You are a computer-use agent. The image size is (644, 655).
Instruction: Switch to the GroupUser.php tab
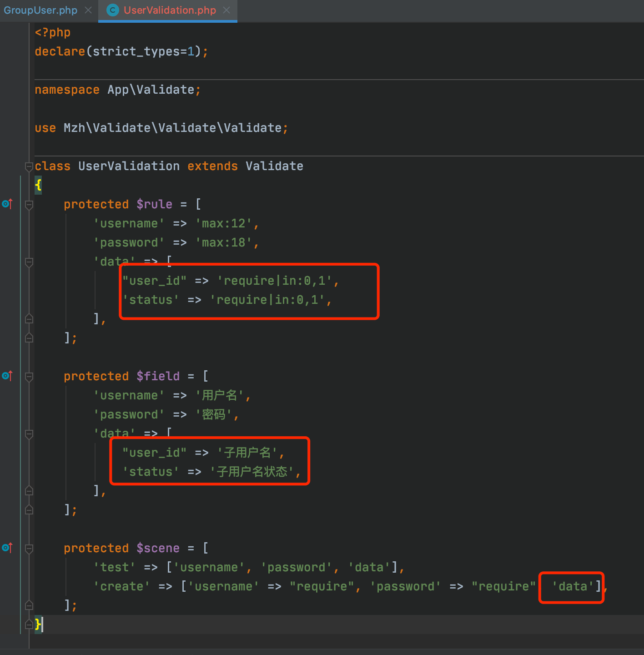40,10
